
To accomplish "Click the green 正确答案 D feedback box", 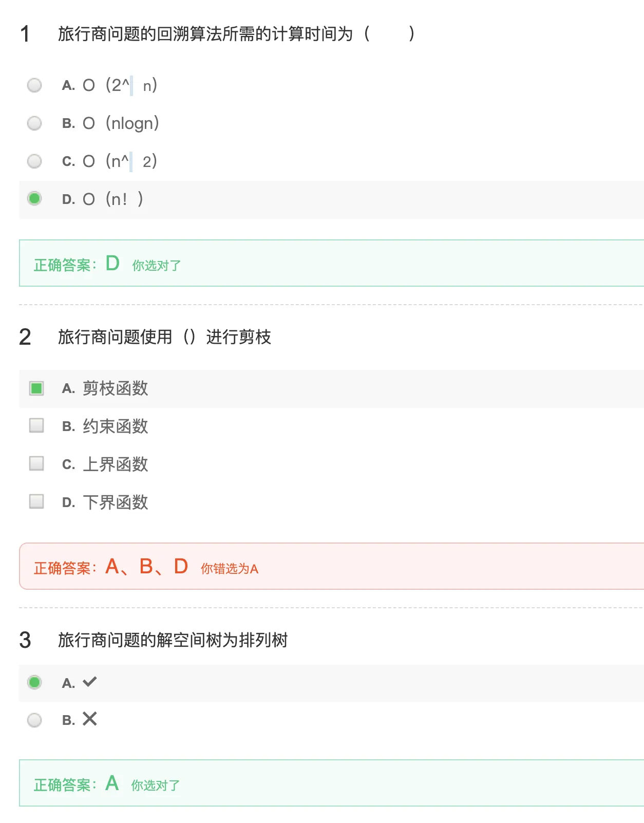I will [x=331, y=263].
